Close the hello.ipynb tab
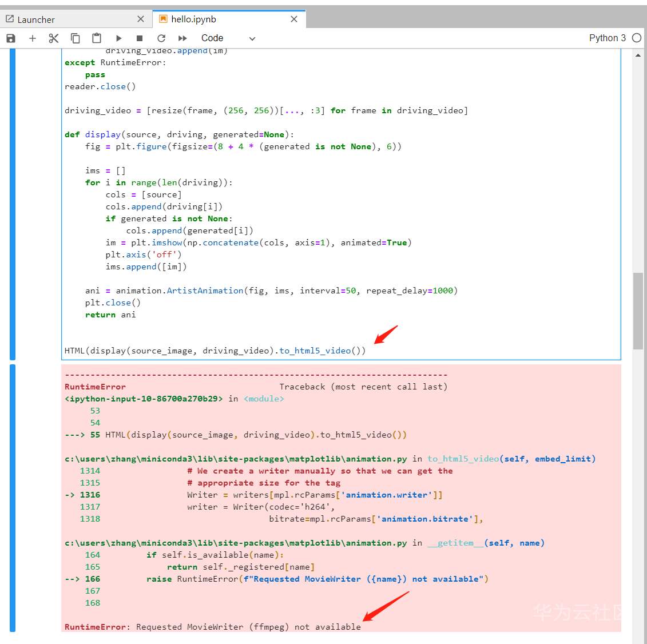 [294, 19]
